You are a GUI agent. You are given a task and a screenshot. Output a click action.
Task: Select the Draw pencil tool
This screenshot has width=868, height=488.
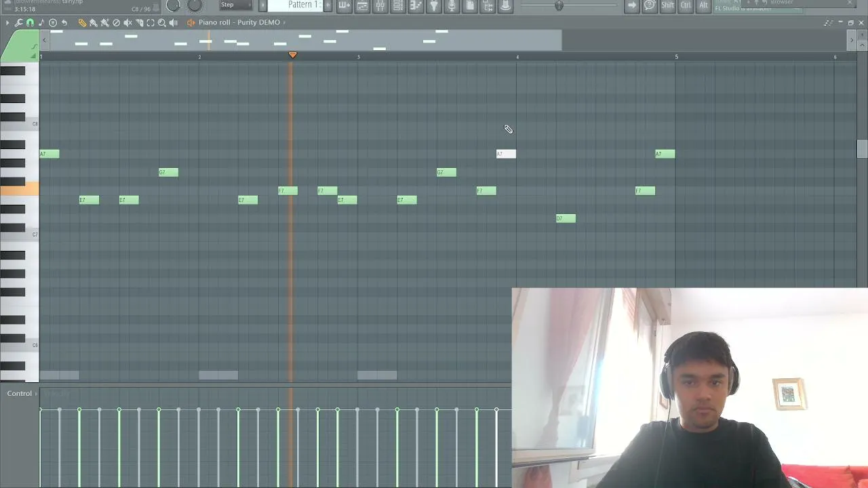(82, 22)
